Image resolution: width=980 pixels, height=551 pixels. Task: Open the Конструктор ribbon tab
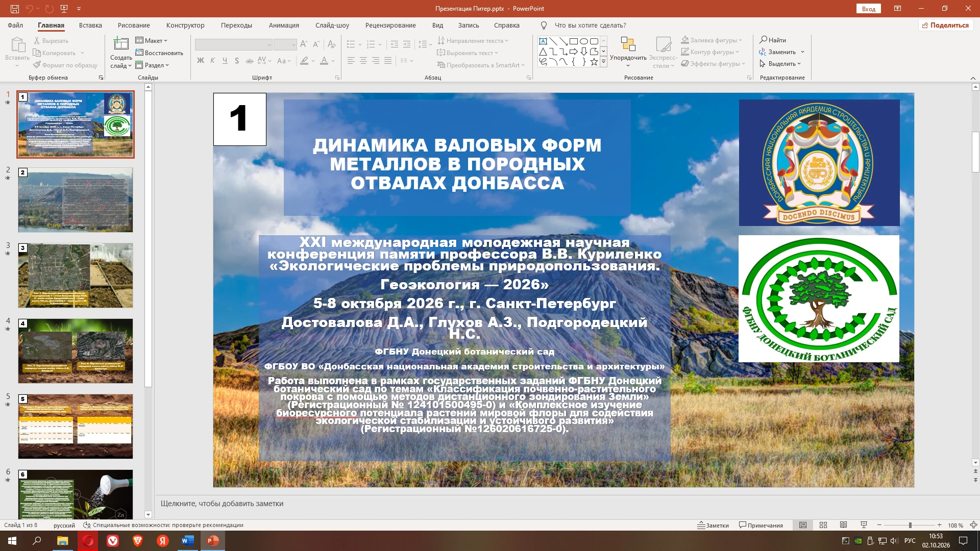point(185,26)
